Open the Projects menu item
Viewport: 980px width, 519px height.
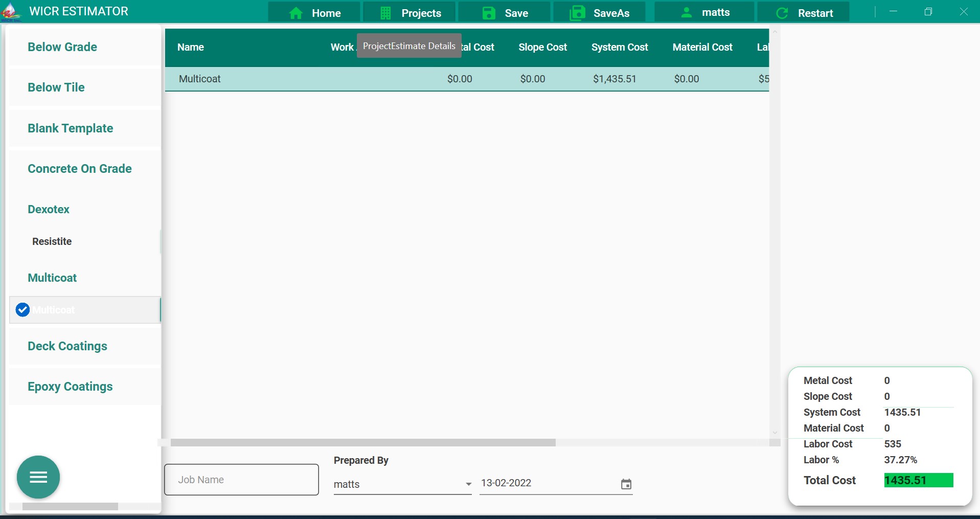[x=409, y=13]
